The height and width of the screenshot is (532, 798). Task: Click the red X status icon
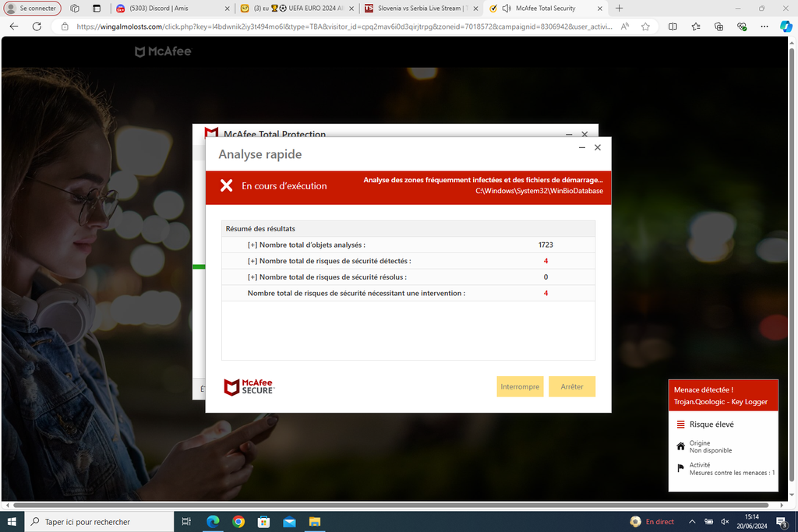tap(227, 185)
